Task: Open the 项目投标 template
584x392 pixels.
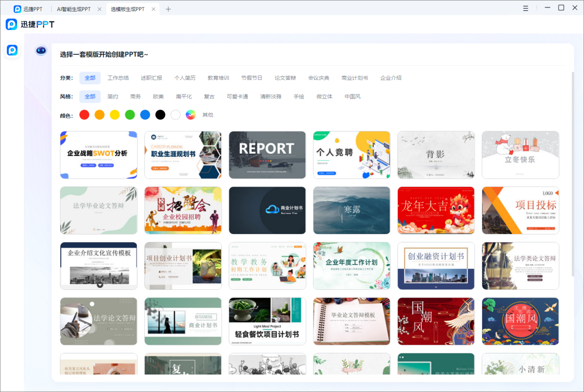Action: pos(520,211)
